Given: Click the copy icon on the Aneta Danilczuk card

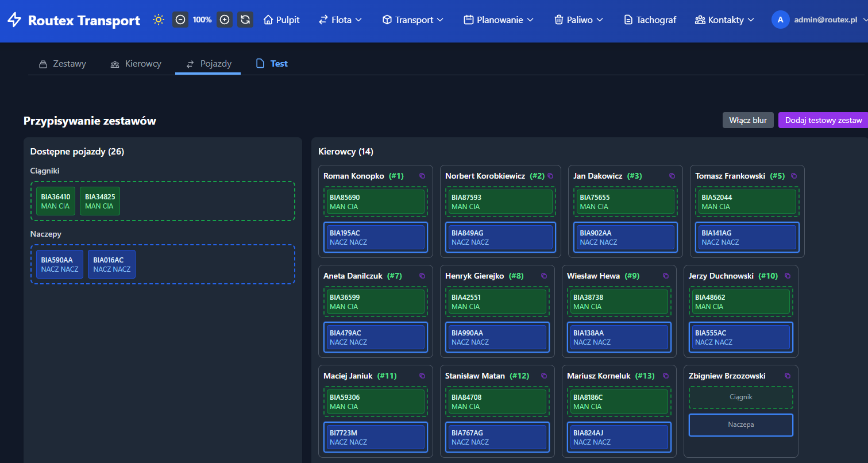Looking at the screenshot, I should click(422, 276).
